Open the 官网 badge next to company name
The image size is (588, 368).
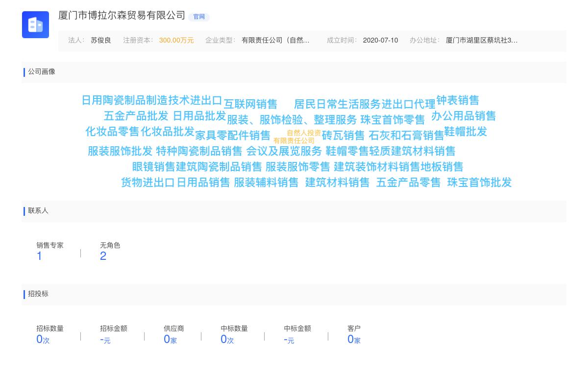tap(199, 17)
